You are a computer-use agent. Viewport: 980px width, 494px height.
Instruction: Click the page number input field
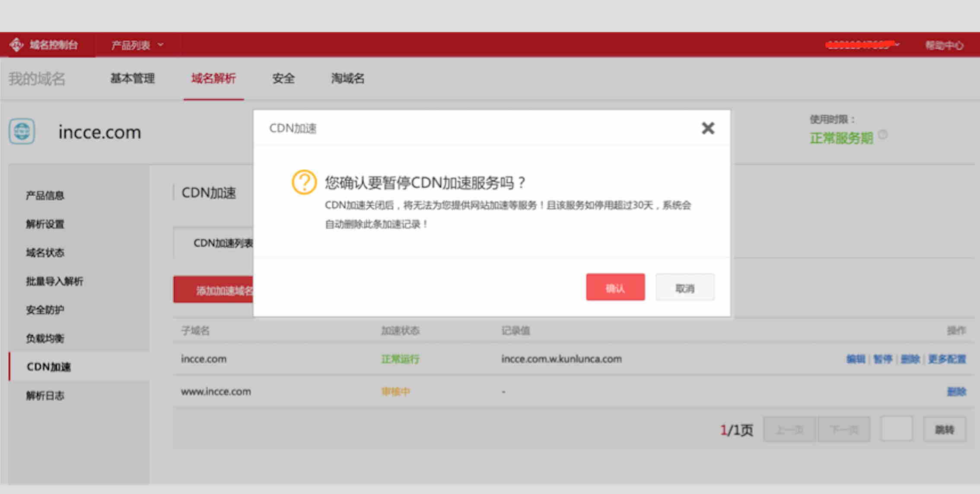(x=897, y=429)
